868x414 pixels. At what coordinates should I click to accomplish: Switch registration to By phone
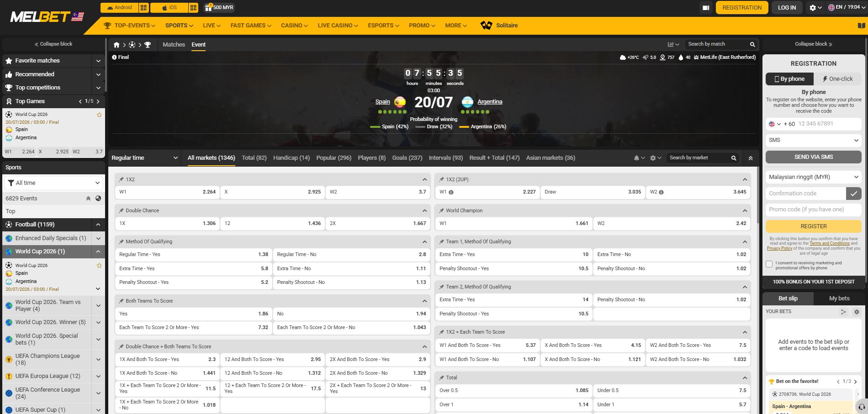coord(789,79)
